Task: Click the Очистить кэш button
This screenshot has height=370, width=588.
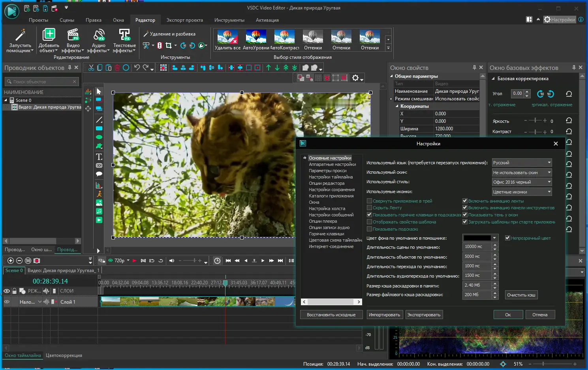Action: point(521,295)
